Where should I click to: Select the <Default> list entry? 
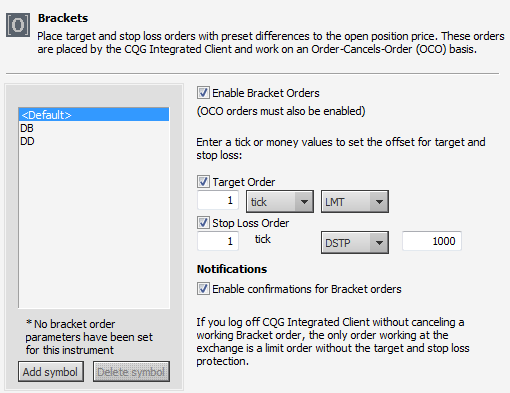[x=94, y=115]
